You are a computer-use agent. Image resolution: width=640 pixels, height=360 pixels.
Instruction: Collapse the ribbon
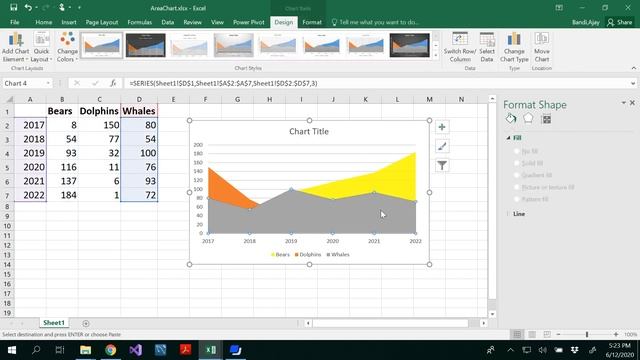pos(633,68)
